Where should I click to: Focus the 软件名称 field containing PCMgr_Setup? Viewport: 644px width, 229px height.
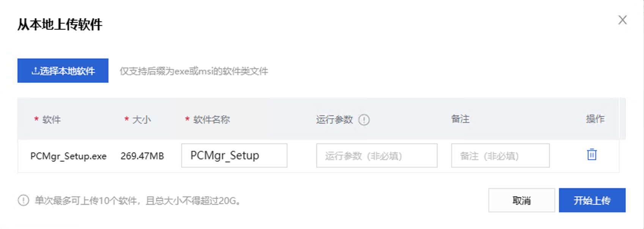pyautogui.click(x=234, y=155)
